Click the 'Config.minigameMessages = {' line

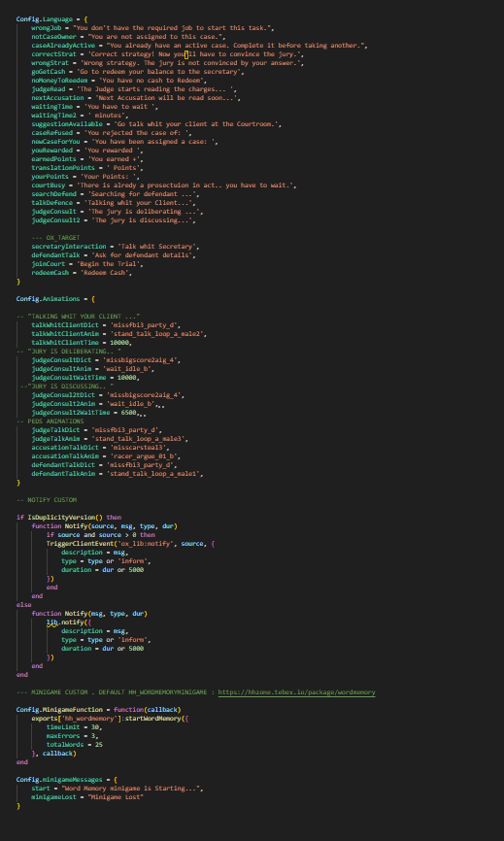click(x=66, y=780)
